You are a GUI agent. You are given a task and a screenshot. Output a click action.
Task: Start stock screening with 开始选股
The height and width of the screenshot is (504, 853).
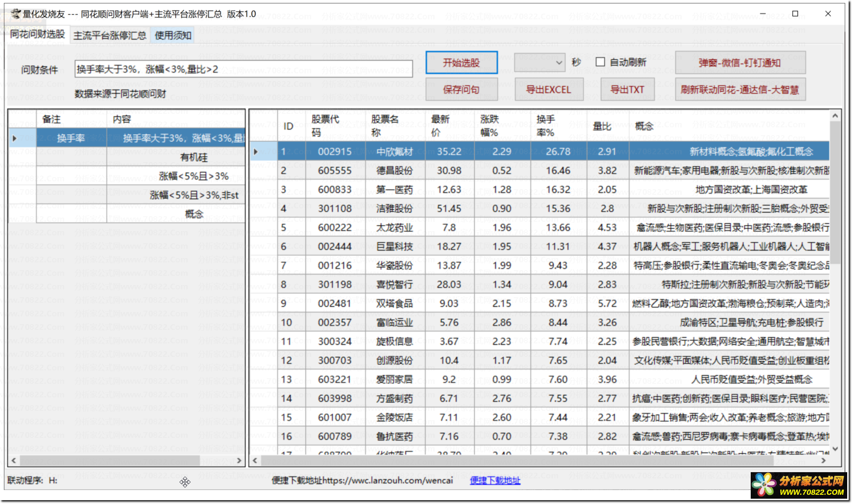click(461, 63)
